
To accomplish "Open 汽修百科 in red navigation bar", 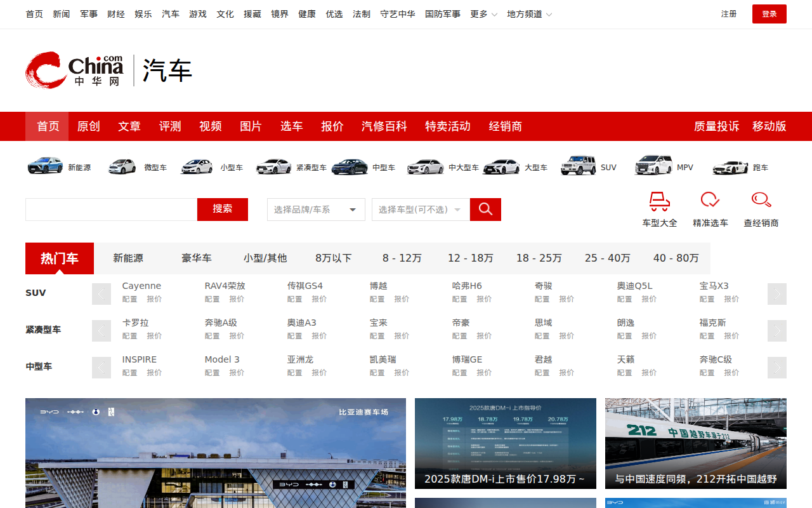I will pos(384,126).
